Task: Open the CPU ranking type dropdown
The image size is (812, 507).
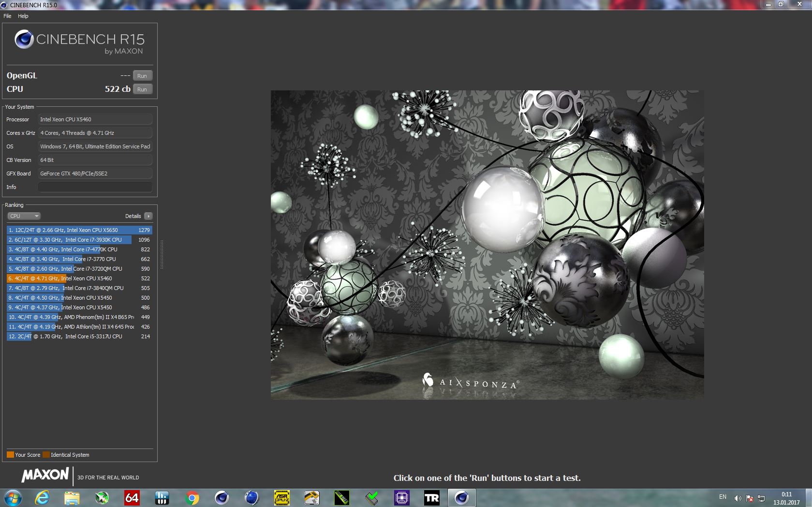Action: click(24, 216)
